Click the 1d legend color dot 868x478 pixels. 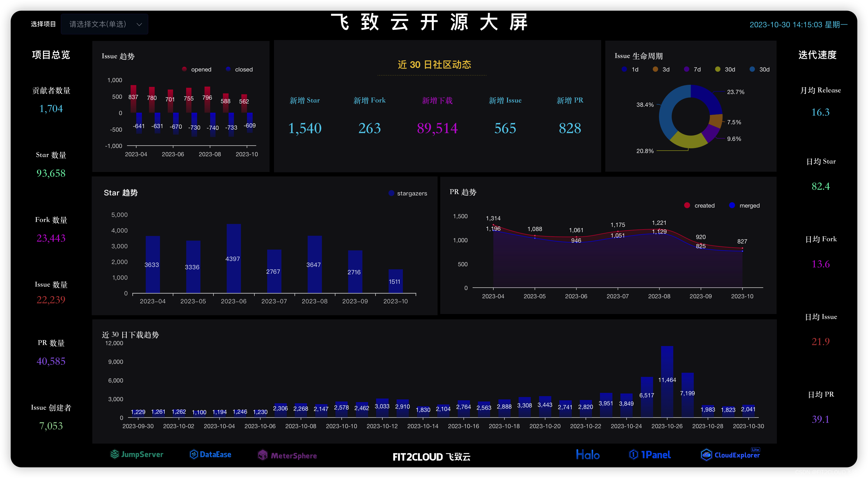[x=624, y=69]
